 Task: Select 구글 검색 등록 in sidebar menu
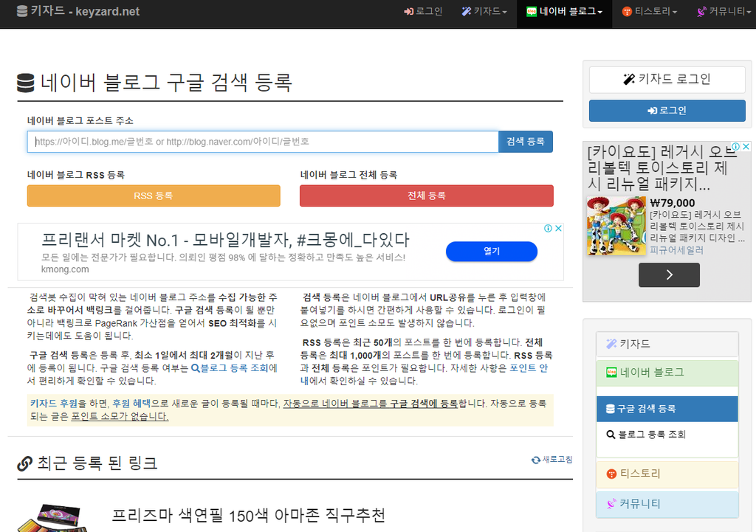coord(667,409)
